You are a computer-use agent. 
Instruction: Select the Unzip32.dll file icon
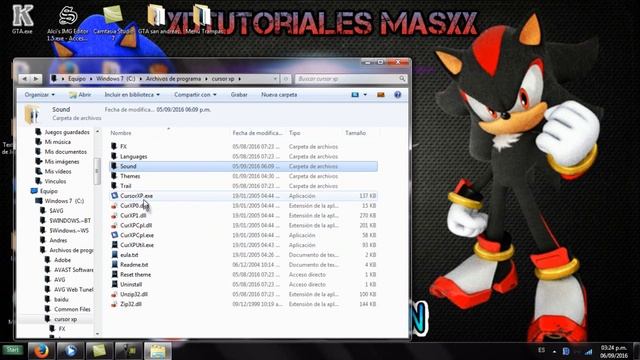115,294
